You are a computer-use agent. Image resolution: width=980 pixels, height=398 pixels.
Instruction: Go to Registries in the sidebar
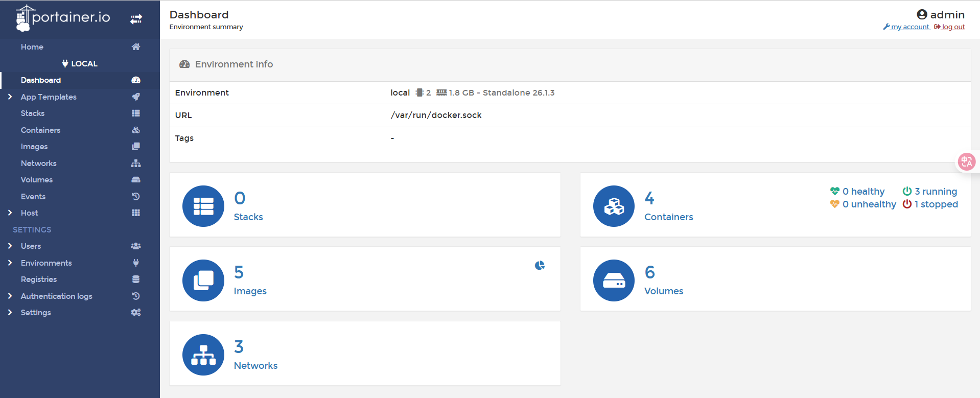pyautogui.click(x=39, y=279)
